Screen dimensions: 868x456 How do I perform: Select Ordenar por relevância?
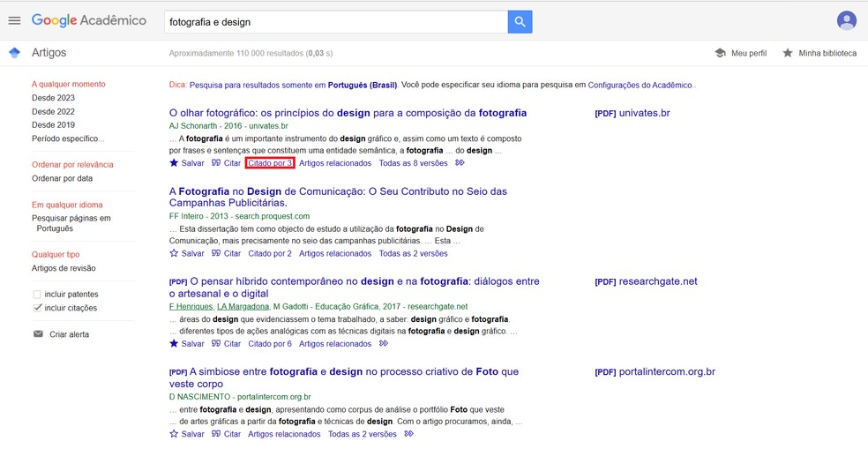pyautogui.click(x=72, y=164)
